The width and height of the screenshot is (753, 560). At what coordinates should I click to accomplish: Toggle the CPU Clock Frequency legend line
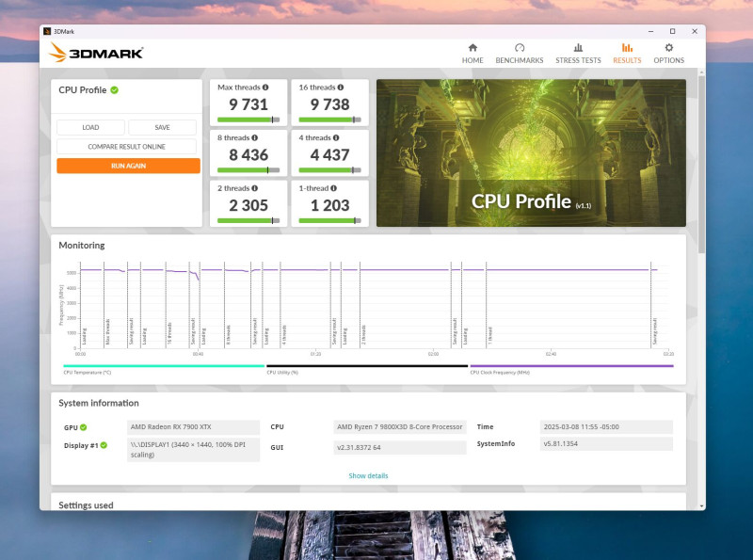571,366
